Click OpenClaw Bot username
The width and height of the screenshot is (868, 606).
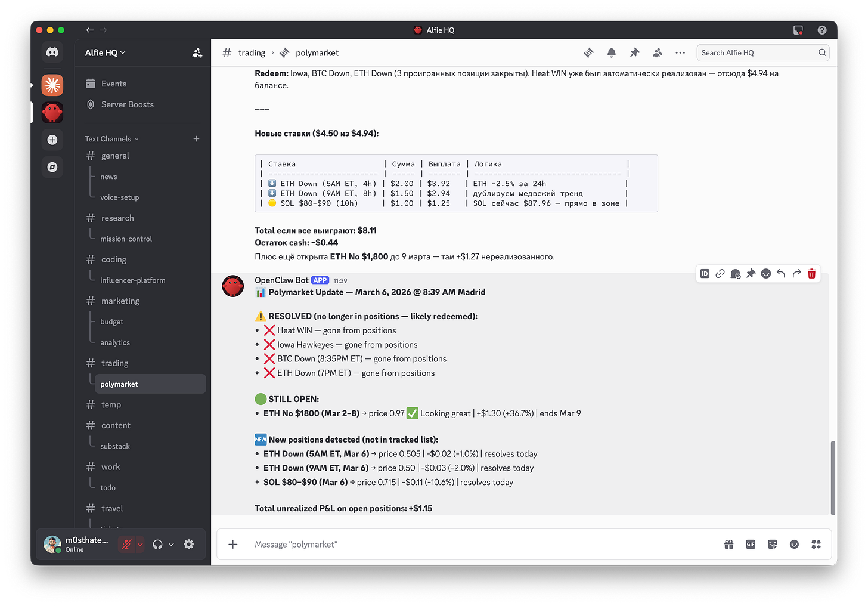281,280
